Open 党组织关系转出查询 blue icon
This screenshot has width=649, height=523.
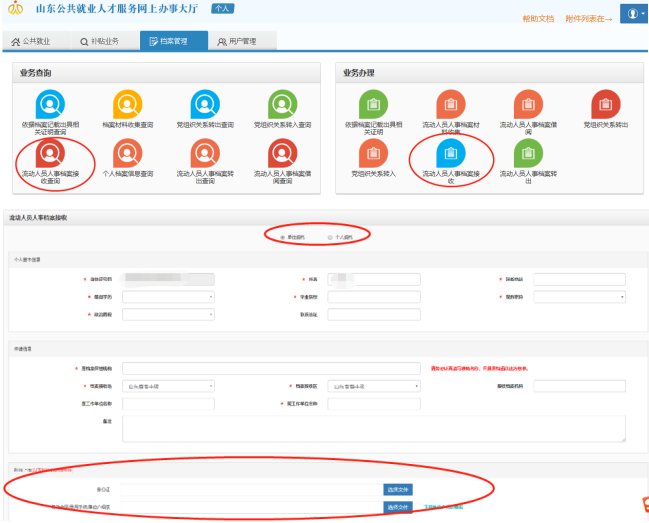tap(205, 103)
